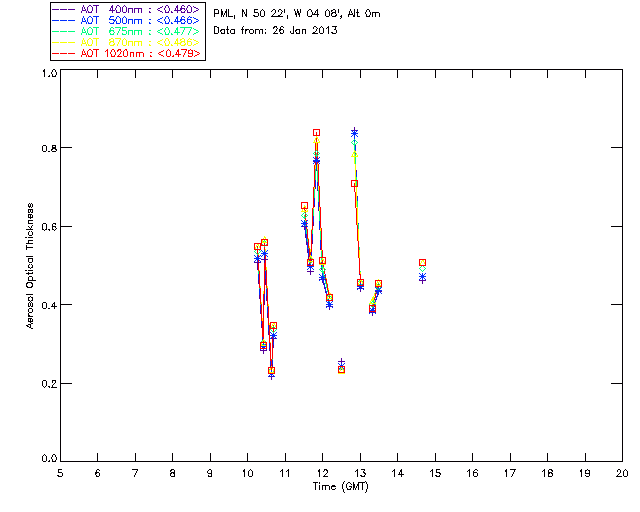Click the red square marker at 11.5

tap(304, 206)
